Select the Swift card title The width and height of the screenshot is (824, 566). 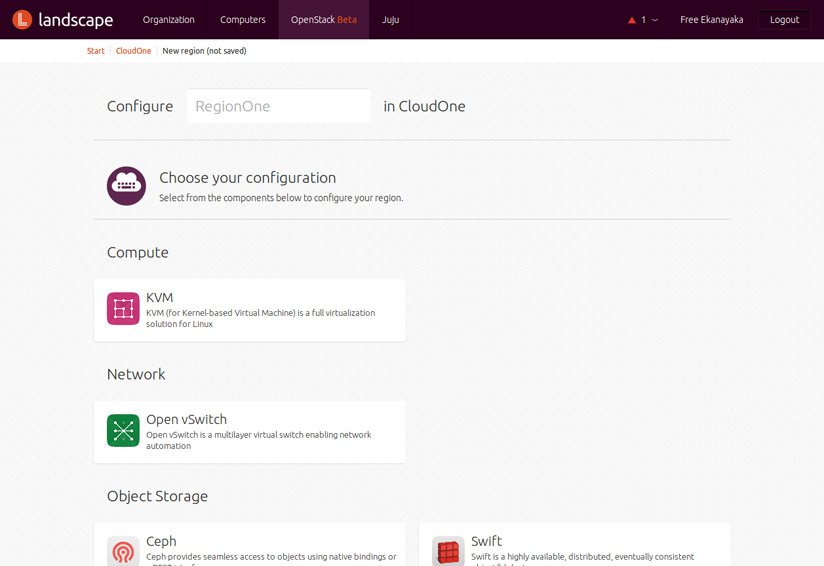click(x=487, y=541)
